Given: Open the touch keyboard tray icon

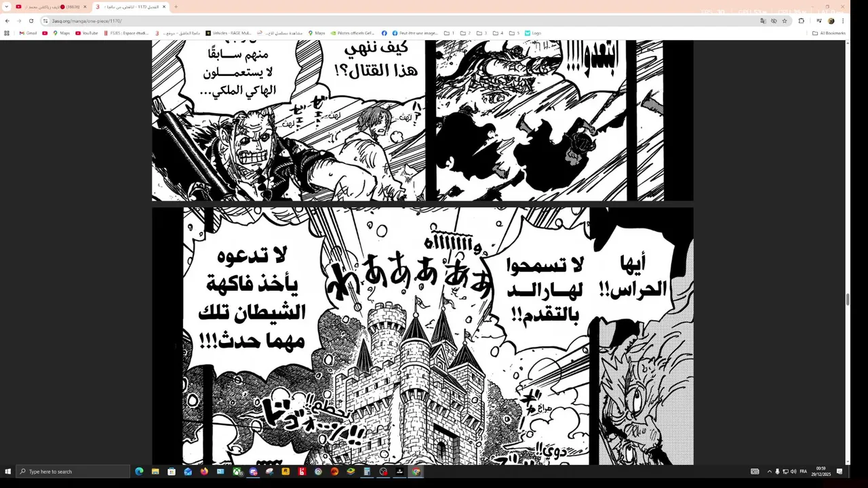Looking at the screenshot, I should 755,472.
